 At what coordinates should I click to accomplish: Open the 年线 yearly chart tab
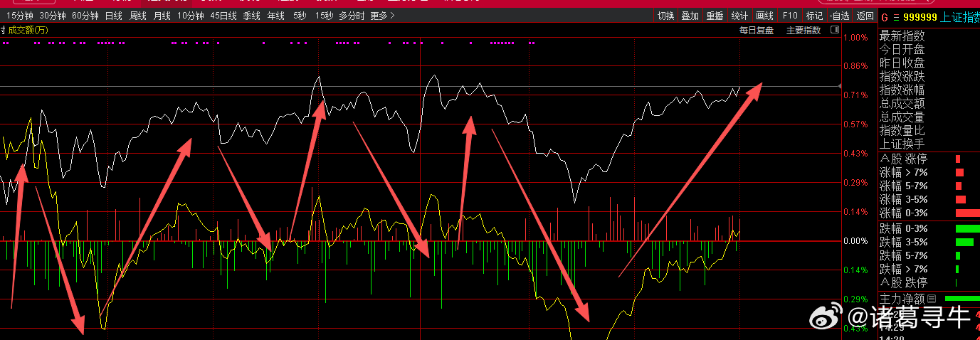coord(275,16)
